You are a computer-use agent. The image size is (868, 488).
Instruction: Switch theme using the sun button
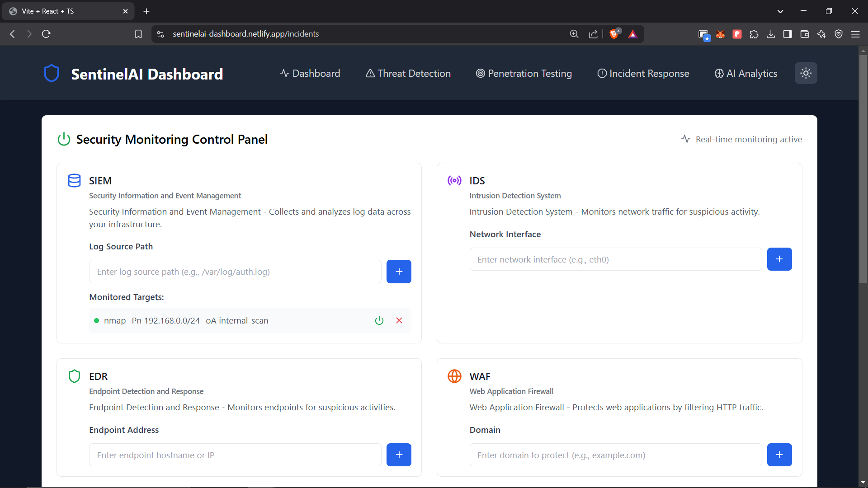[806, 73]
